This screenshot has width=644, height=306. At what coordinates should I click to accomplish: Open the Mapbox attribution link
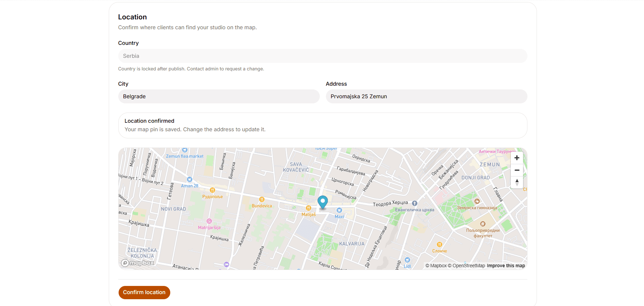point(436,266)
